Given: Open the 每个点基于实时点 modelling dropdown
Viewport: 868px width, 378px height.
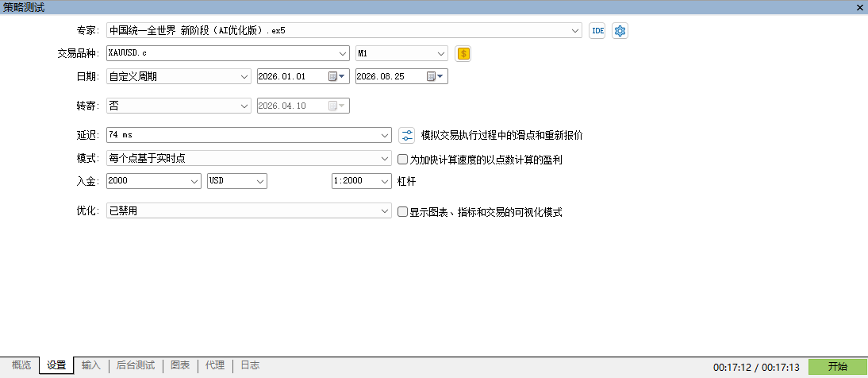Looking at the screenshot, I should (386, 159).
